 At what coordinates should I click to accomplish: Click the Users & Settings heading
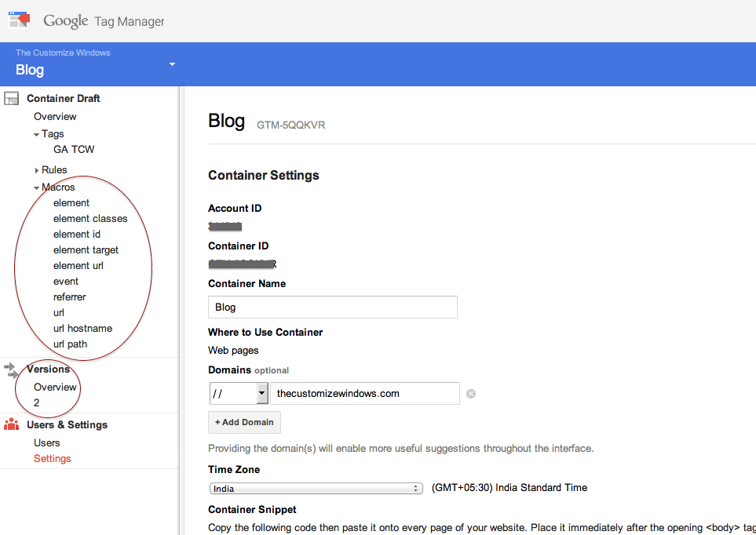[67, 424]
